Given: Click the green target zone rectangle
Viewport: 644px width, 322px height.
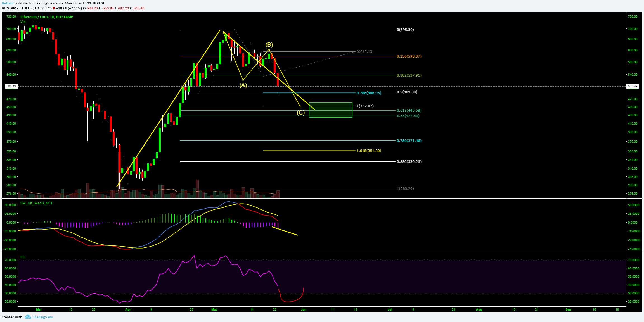Looking at the screenshot, I should (331, 110).
